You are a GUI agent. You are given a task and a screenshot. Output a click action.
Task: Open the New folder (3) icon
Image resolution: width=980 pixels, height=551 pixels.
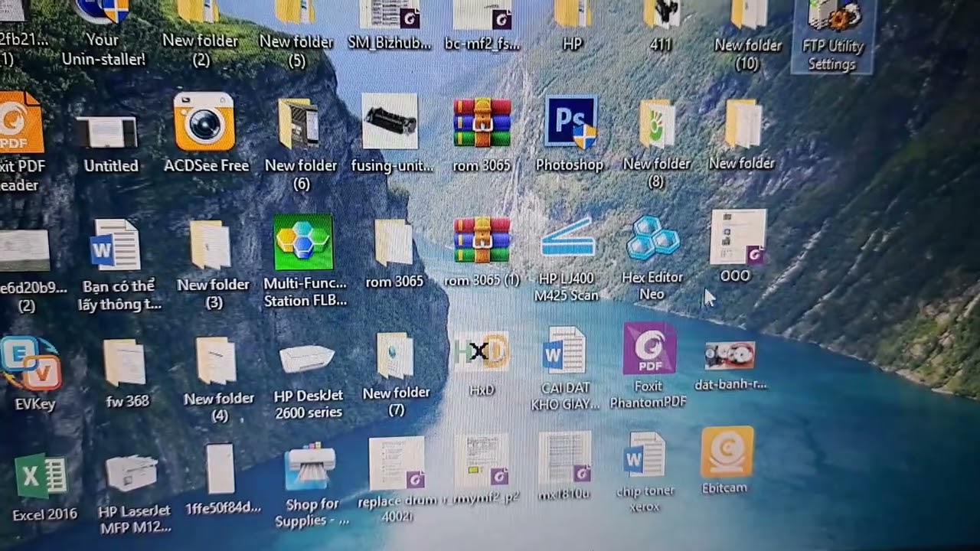[x=211, y=246]
